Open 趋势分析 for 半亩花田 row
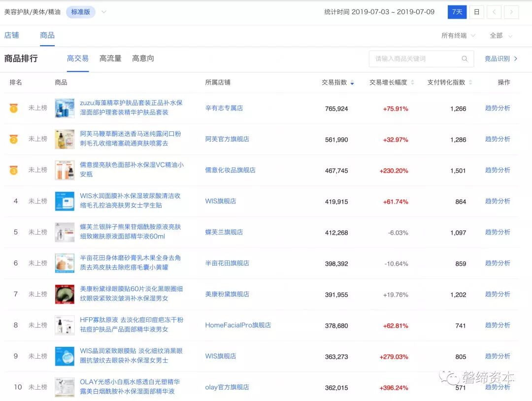The width and height of the screenshot is (532, 401). tap(498, 263)
